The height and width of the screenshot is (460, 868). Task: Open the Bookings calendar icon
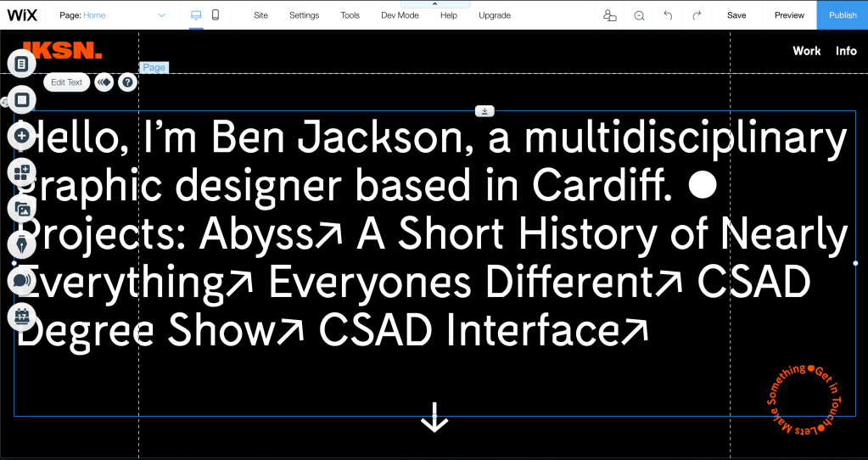pyautogui.click(x=22, y=317)
